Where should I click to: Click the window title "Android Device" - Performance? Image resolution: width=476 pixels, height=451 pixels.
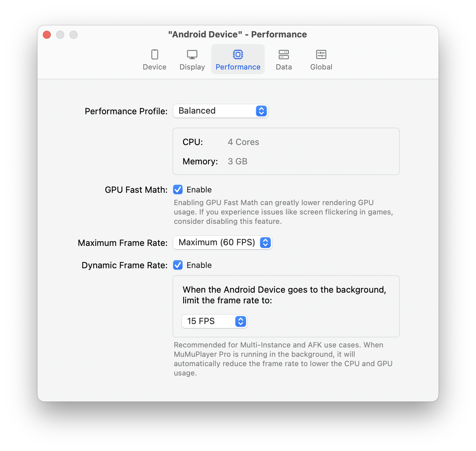pyautogui.click(x=237, y=34)
